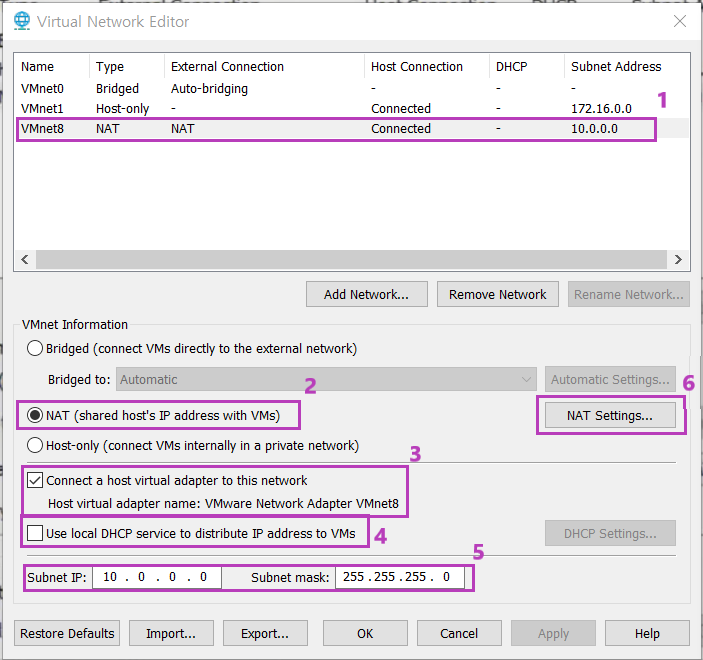The width and height of the screenshot is (703, 660).
Task: Click the Virtual Network Editor globe icon
Action: coord(22,21)
